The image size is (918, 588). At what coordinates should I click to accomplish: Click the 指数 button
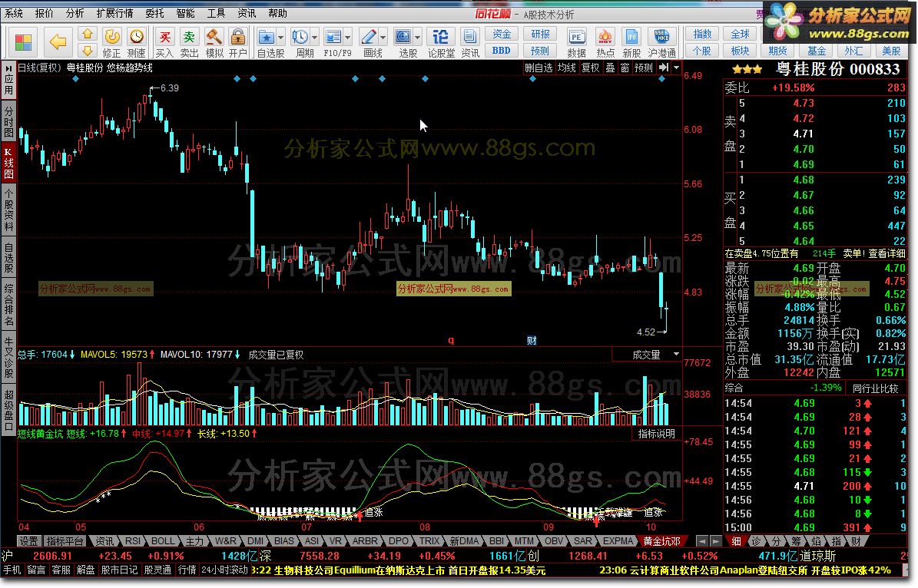[x=702, y=34]
